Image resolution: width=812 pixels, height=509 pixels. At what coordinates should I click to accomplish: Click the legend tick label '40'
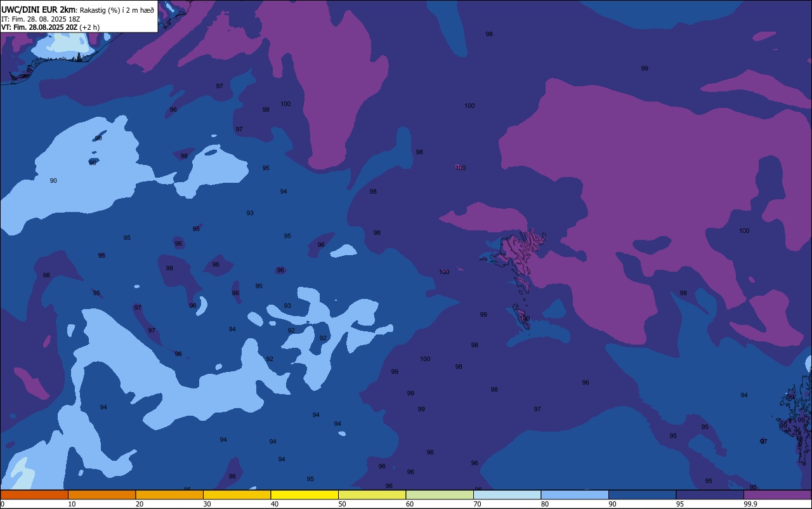tap(275, 504)
